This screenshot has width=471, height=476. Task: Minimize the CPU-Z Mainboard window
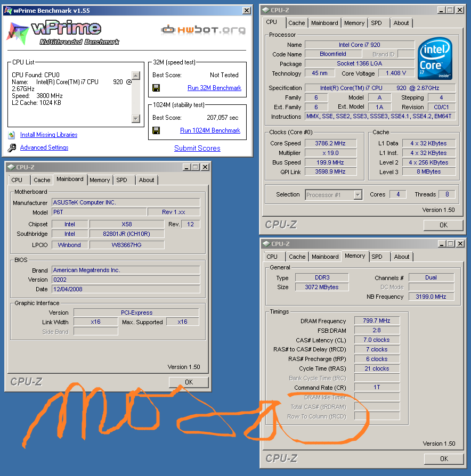click(x=186, y=167)
